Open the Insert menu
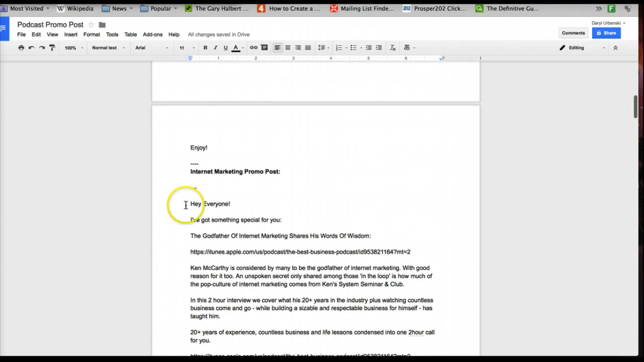The image size is (644, 362). [x=71, y=34]
